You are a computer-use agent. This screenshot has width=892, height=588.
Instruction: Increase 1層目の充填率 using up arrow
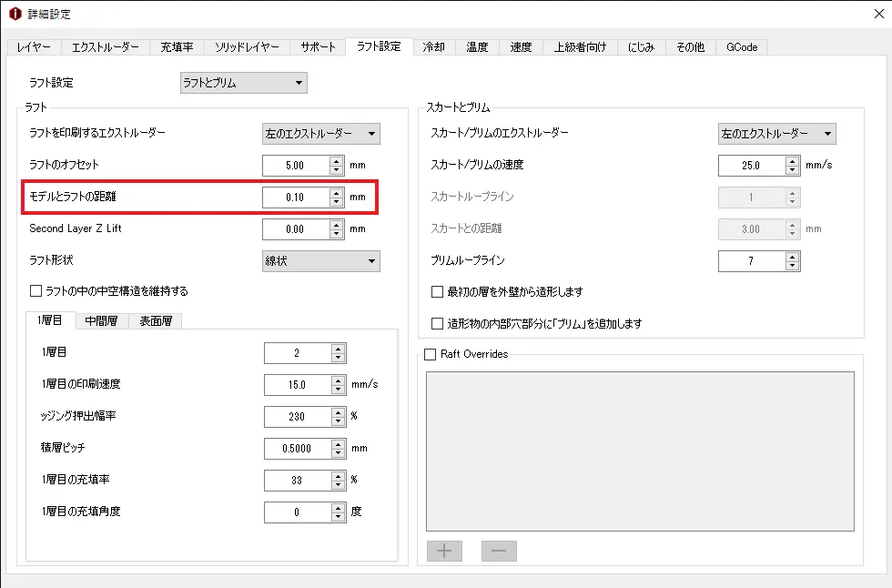[x=339, y=476]
